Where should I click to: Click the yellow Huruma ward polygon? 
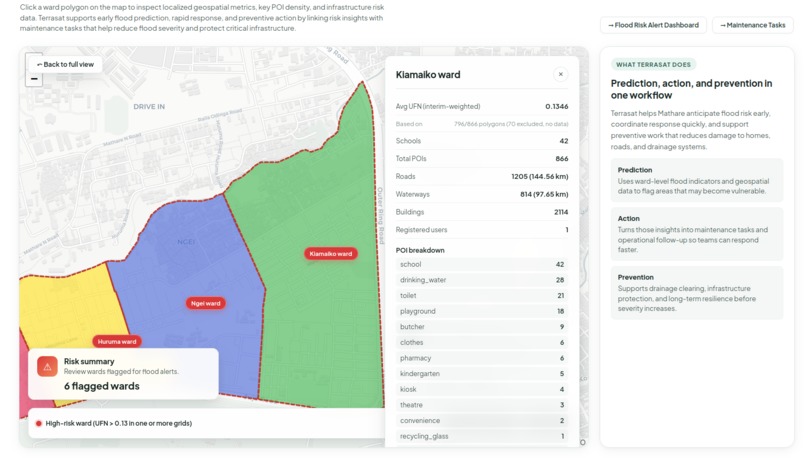[67, 308]
